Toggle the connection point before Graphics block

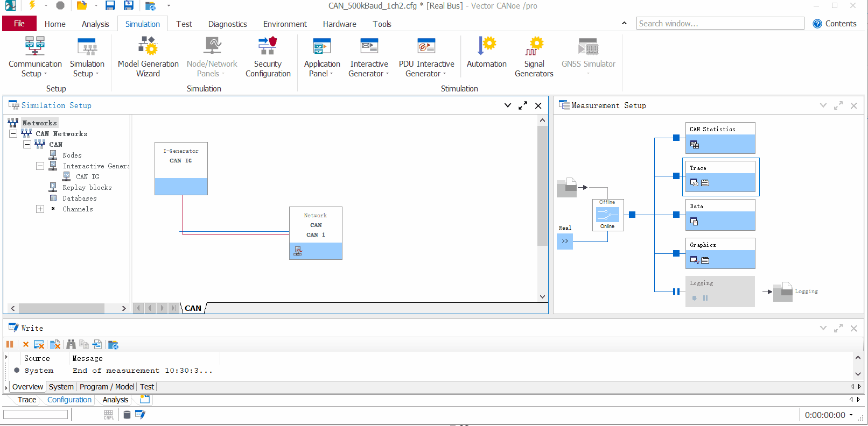pos(676,253)
